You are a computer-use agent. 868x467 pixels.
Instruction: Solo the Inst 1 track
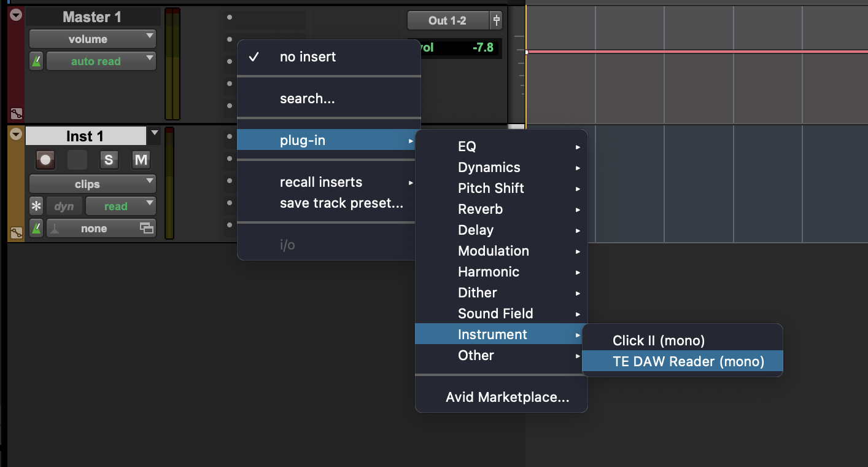(109, 160)
